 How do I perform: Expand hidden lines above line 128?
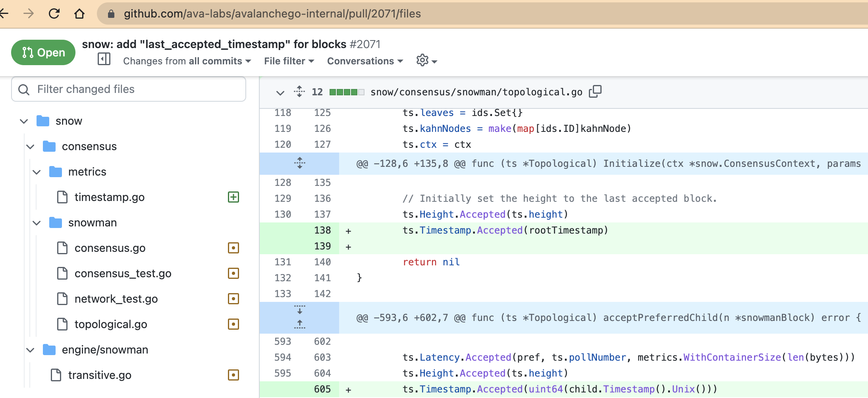tap(300, 163)
